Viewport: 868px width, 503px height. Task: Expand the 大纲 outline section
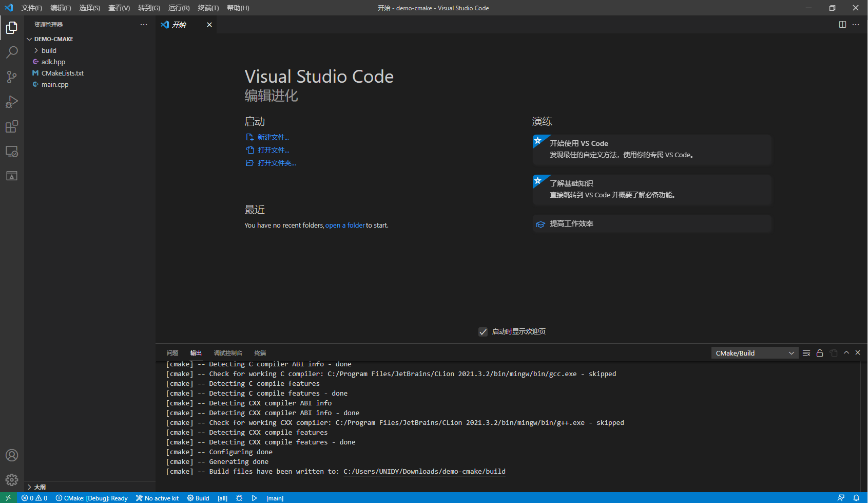coord(90,487)
